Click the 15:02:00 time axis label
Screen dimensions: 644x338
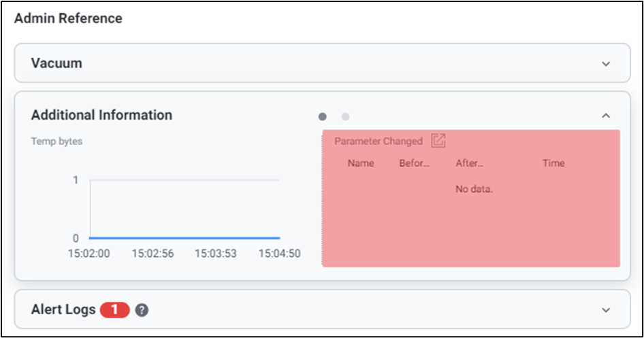pyautogui.click(x=89, y=254)
